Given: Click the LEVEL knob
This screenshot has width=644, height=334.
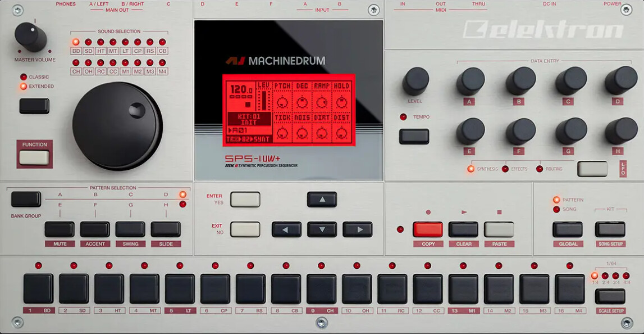Looking at the screenshot, I should pyautogui.click(x=415, y=81).
